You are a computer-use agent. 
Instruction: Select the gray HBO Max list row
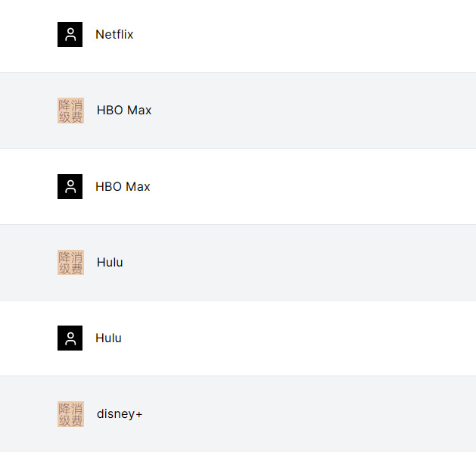coord(238,111)
